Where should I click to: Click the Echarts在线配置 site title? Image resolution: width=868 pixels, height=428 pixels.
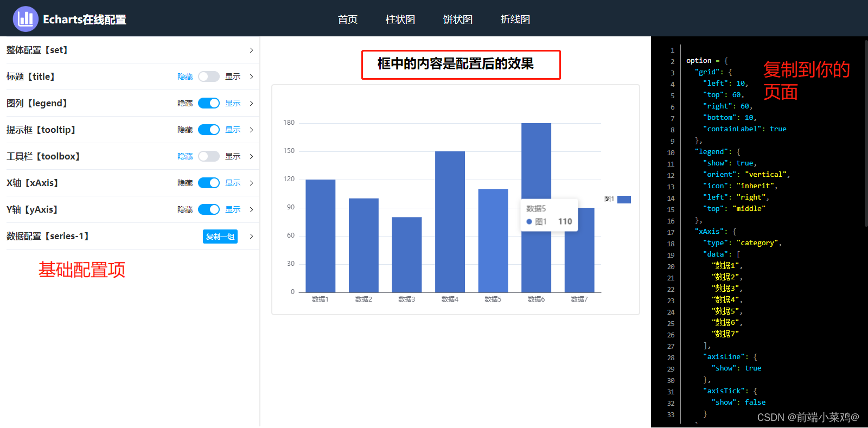[x=85, y=20]
